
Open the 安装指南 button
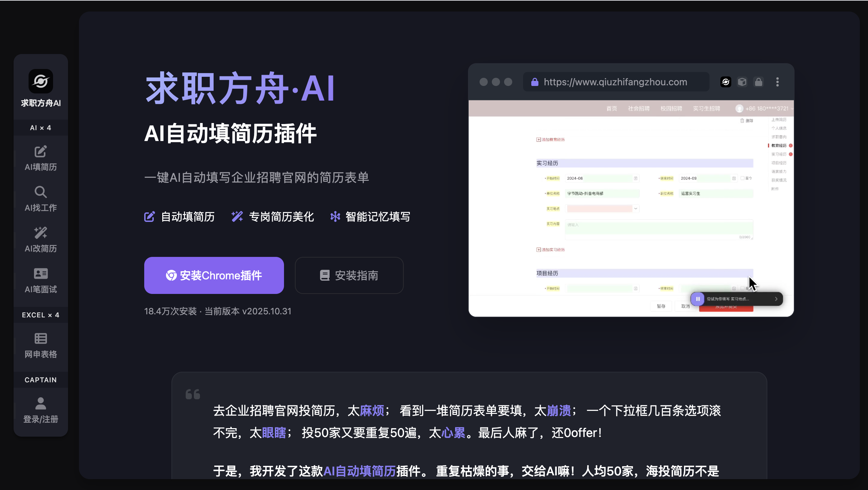pos(349,275)
